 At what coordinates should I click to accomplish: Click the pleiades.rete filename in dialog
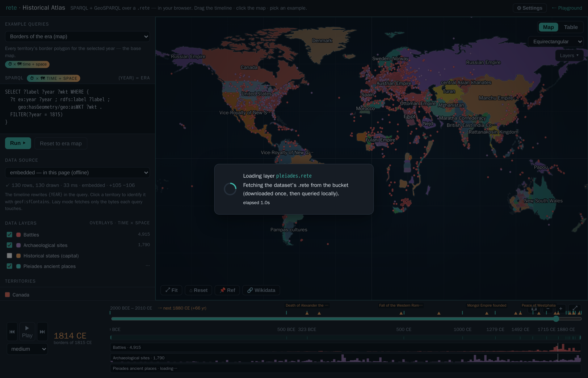tap(294, 176)
